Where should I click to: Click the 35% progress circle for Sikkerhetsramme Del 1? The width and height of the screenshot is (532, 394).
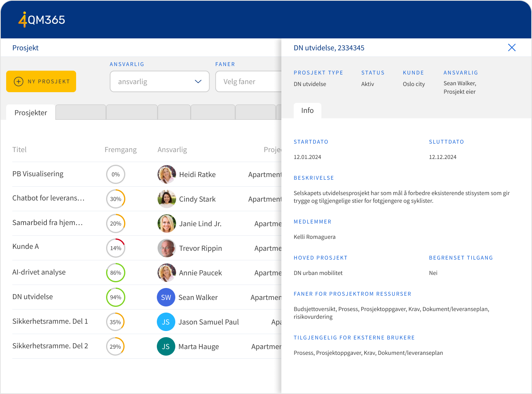point(116,322)
